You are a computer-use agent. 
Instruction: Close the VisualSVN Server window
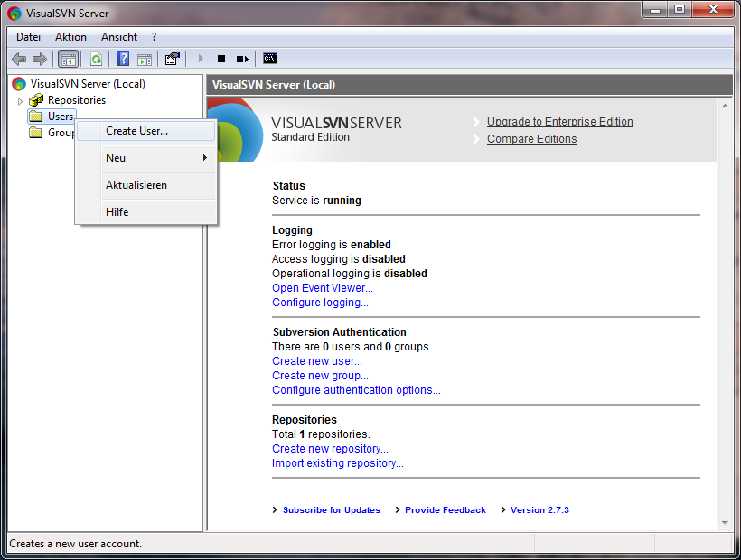pyautogui.click(x=714, y=11)
